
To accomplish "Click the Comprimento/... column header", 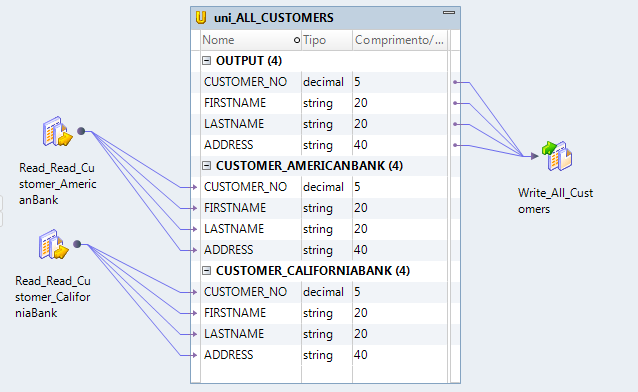I will (400, 40).
